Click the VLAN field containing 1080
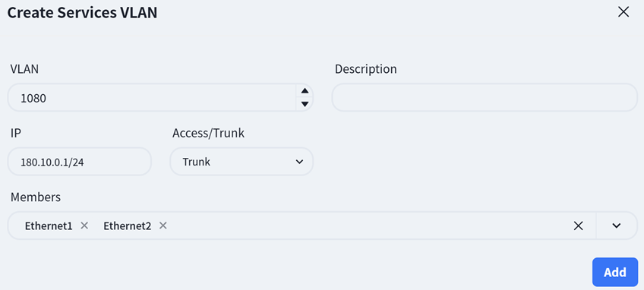This screenshot has height=290, width=644. pyautogui.click(x=152, y=98)
